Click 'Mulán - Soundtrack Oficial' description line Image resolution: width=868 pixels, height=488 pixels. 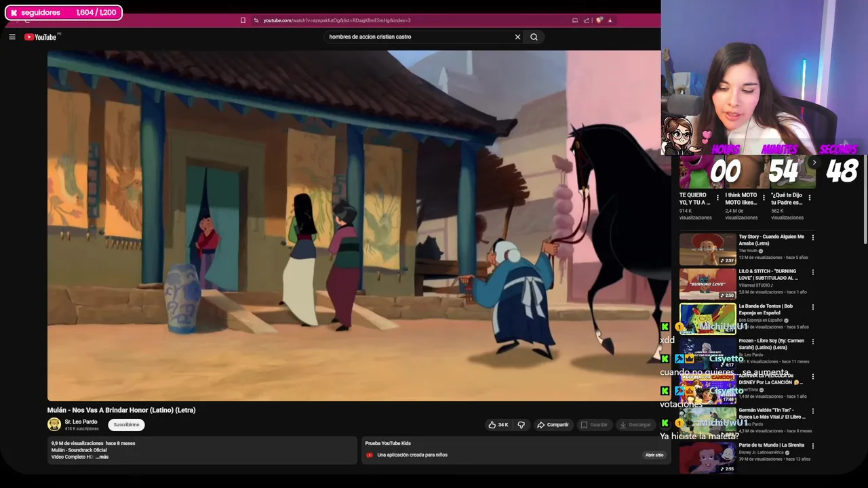click(x=79, y=450)
